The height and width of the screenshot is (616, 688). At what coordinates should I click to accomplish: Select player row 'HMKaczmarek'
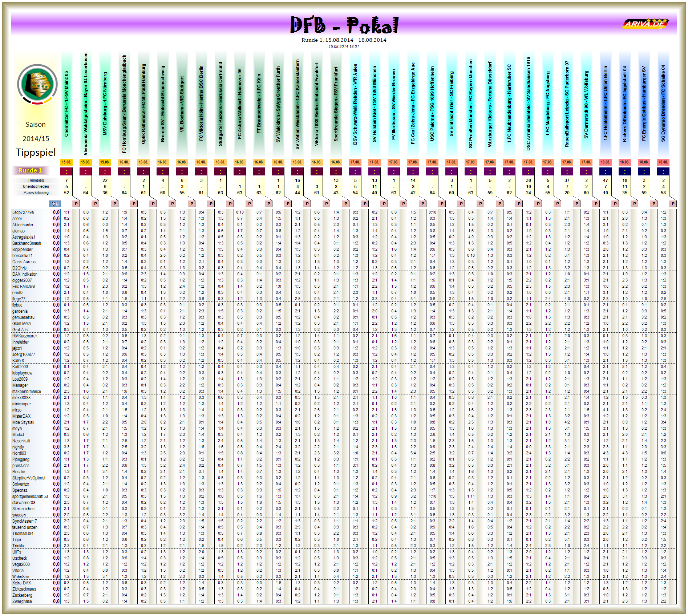pos(344,336)
